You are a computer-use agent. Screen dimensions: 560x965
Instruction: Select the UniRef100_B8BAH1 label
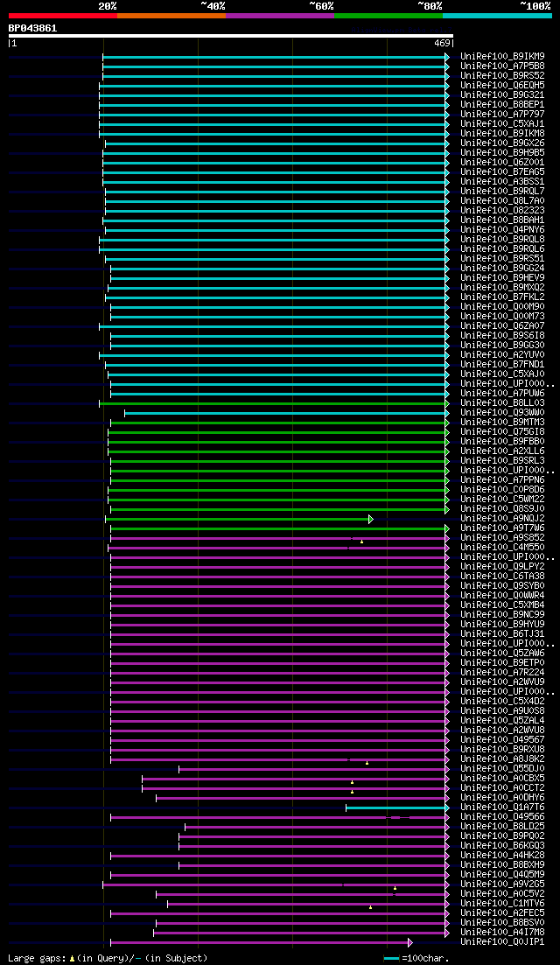[x=502, y=220]
